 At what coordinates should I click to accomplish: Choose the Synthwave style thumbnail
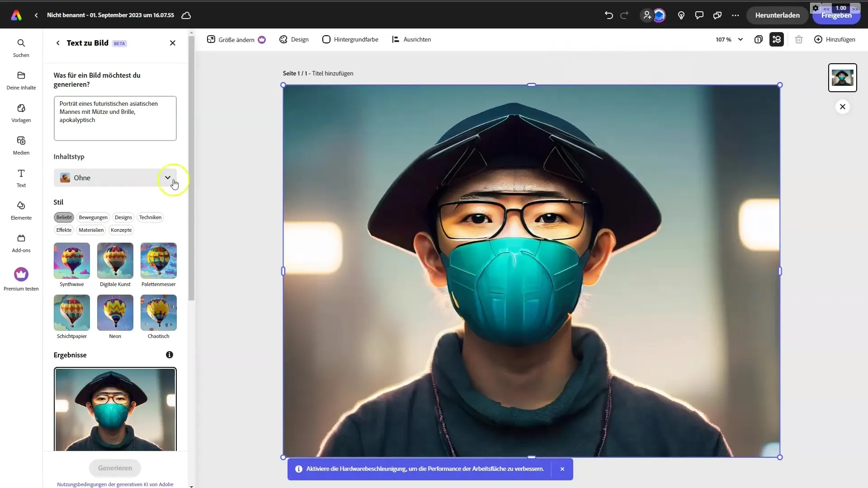click(x=72, y=261)
